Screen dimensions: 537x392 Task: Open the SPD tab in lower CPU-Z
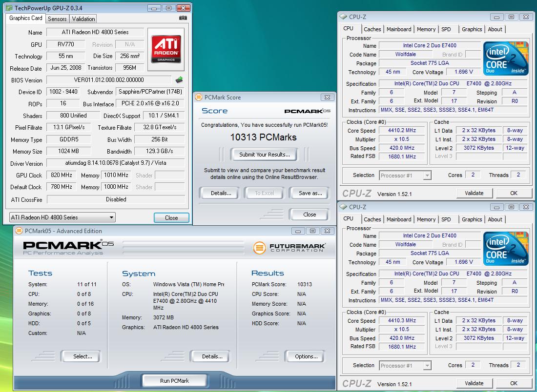(x=446, y=219)
